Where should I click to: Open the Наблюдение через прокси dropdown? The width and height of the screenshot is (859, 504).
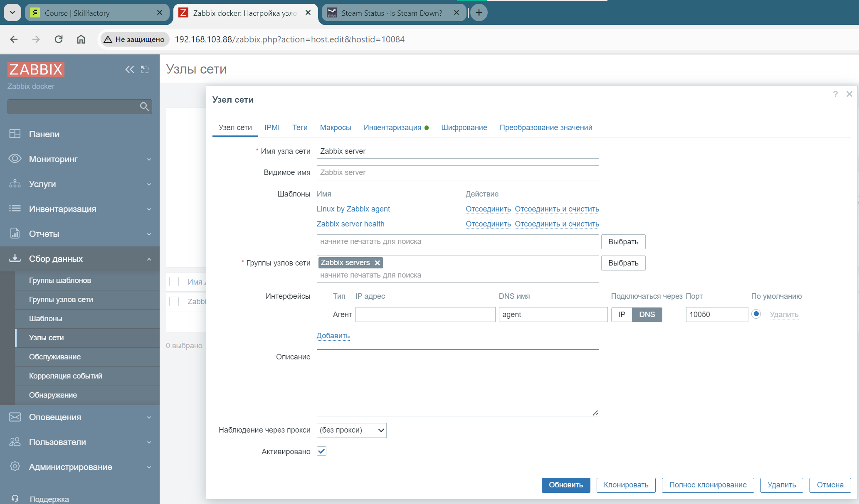351,430
